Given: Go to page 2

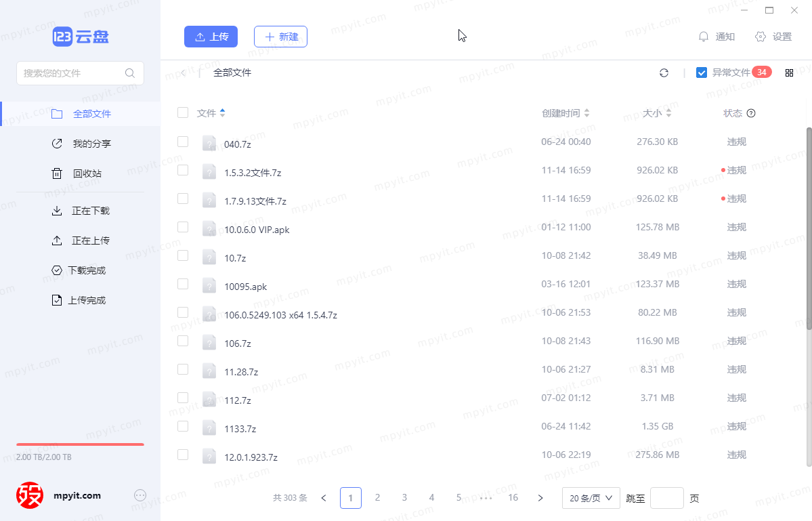Looking at the screenshot, I should [x=377, y=498].
